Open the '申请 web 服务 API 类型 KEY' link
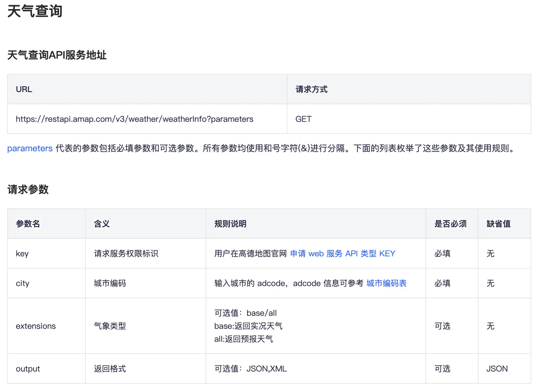Image resolution: width=539 pixels, height=392 pixels. (x=343, y=253)
